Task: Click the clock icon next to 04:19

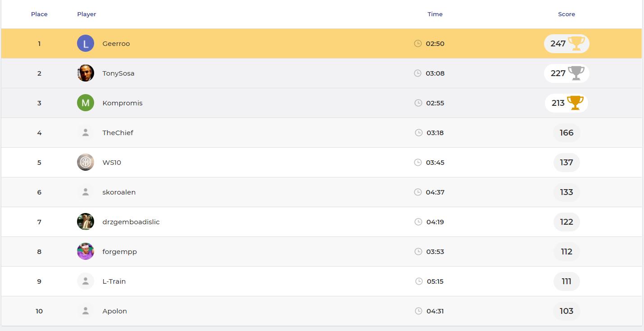Action: point(418,222)
